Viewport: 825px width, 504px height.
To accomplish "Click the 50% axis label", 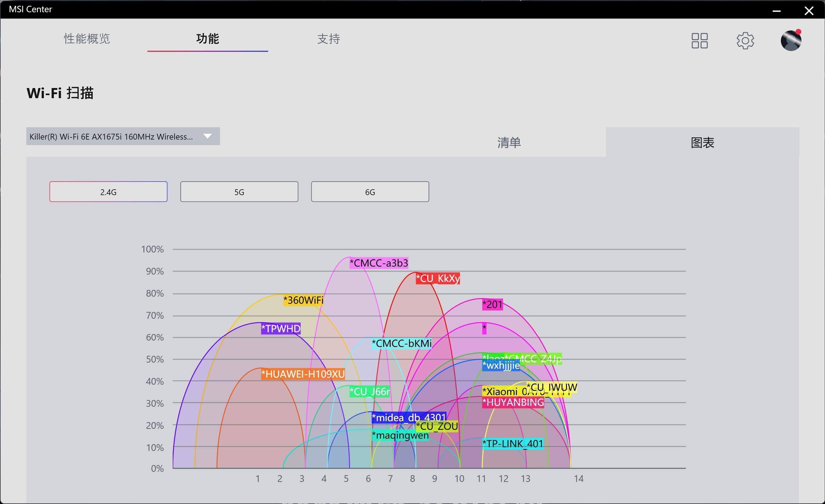I will tap(155, 360).
